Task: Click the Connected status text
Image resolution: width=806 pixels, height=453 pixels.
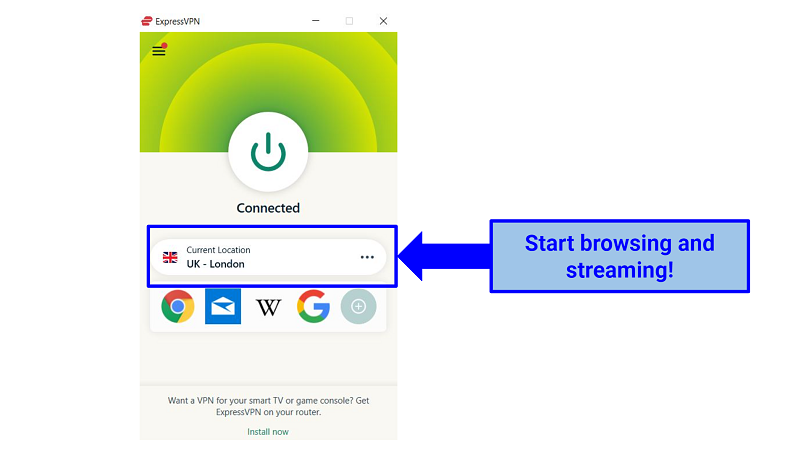Action: [x=268, y=208]
